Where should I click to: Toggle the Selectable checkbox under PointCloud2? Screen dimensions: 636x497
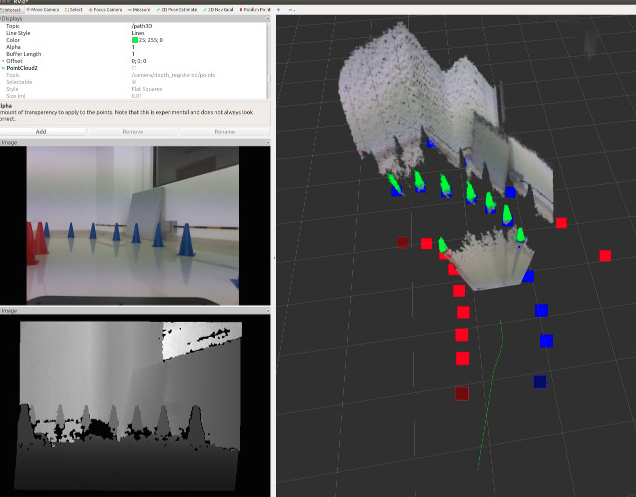tap(134, 82)
